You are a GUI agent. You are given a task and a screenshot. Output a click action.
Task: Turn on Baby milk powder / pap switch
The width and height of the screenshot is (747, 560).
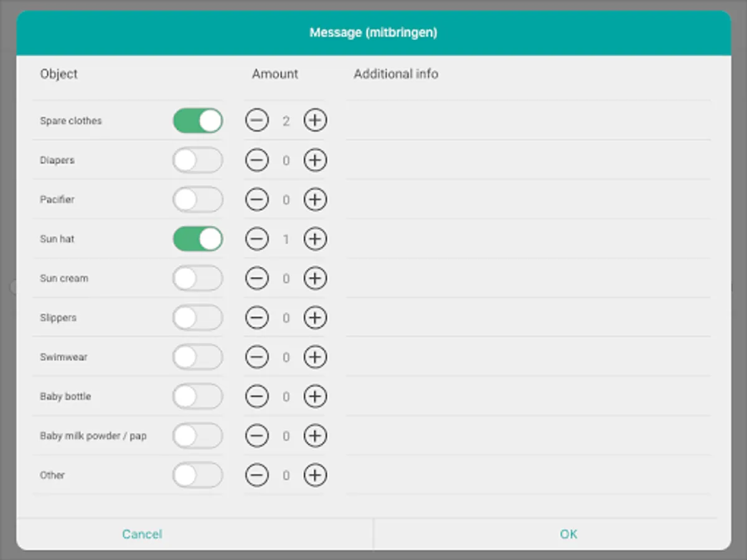[x=198, y=436]
